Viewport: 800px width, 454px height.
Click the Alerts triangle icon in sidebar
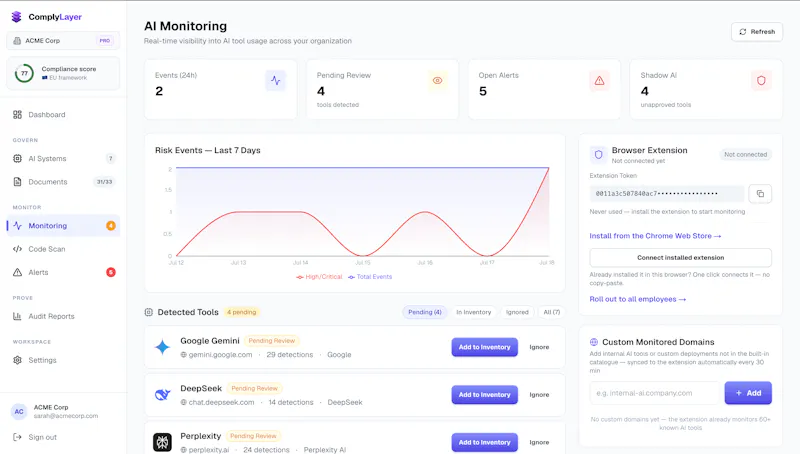coord(17,272)
